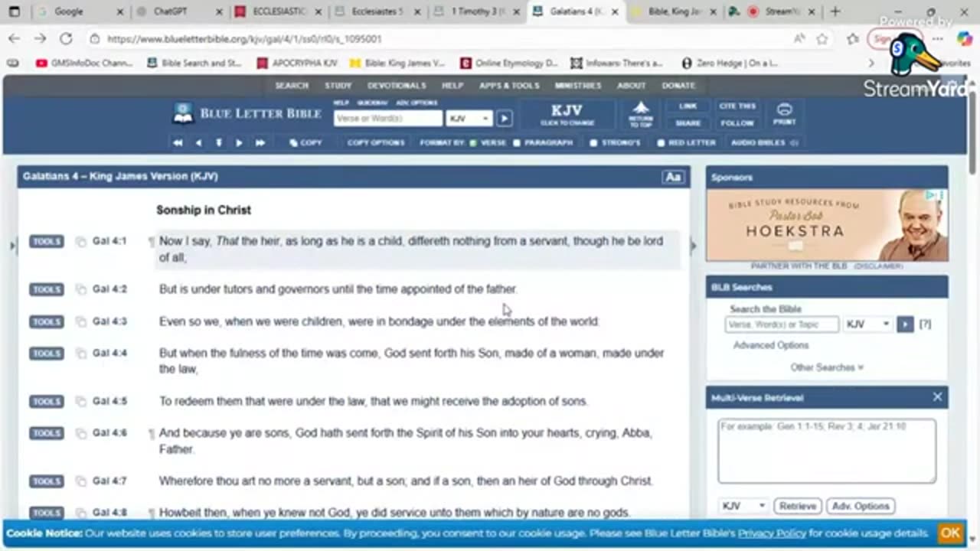Viewport: 980px width, 551px height.
Task: Click the Adv. Options button
Action: (861, 506)
